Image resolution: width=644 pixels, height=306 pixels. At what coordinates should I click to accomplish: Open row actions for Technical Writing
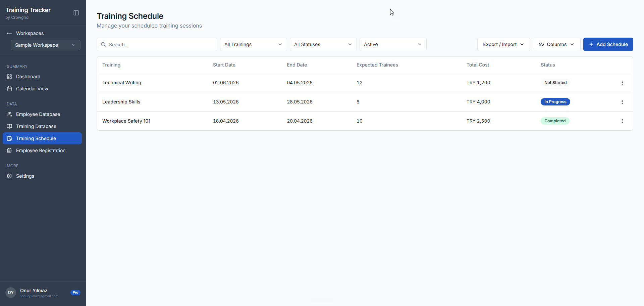tap(622, 83)
